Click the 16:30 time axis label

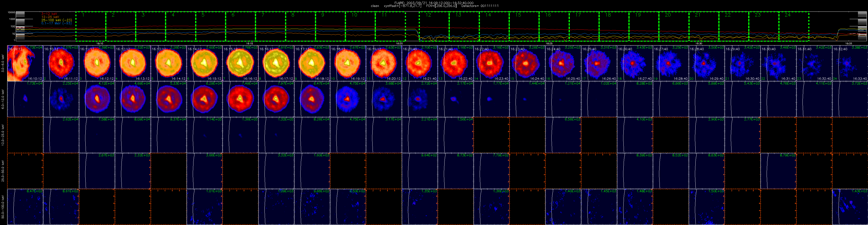tap(699, 44)
